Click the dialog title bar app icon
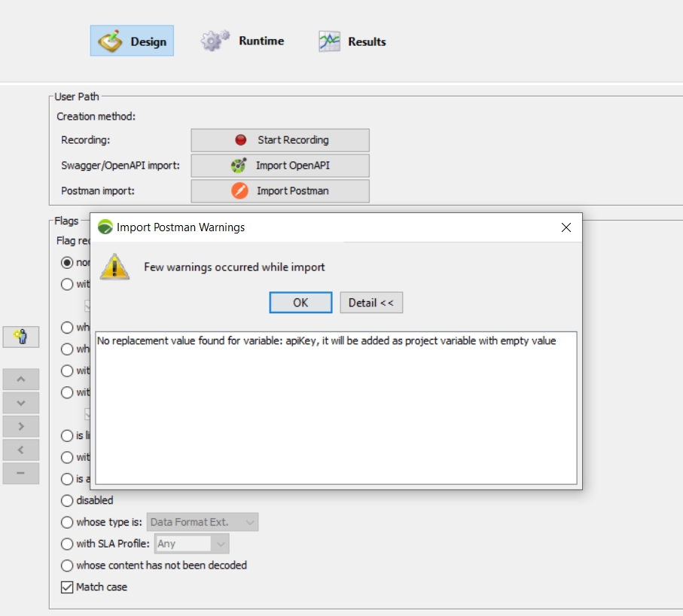The image size is (683, 616). click(105, 227)
